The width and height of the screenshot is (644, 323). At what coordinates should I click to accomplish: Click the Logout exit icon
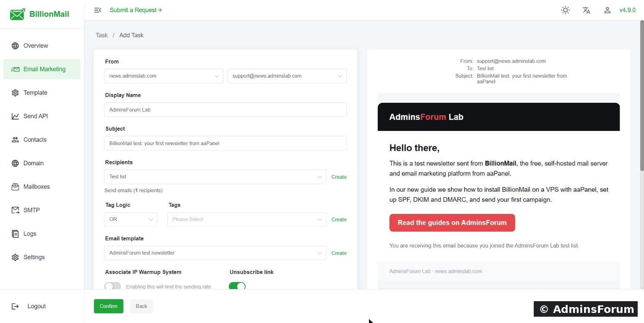click(16, 306)
